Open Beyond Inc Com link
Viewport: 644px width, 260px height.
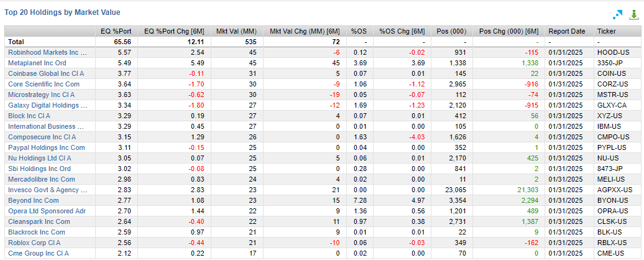pyautogui.click(x=34, y=200)
